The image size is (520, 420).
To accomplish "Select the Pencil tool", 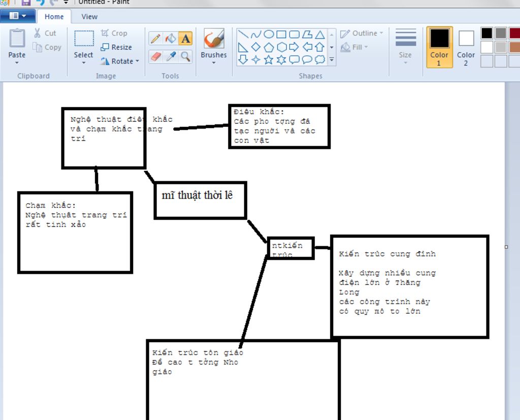I will 155,39.
